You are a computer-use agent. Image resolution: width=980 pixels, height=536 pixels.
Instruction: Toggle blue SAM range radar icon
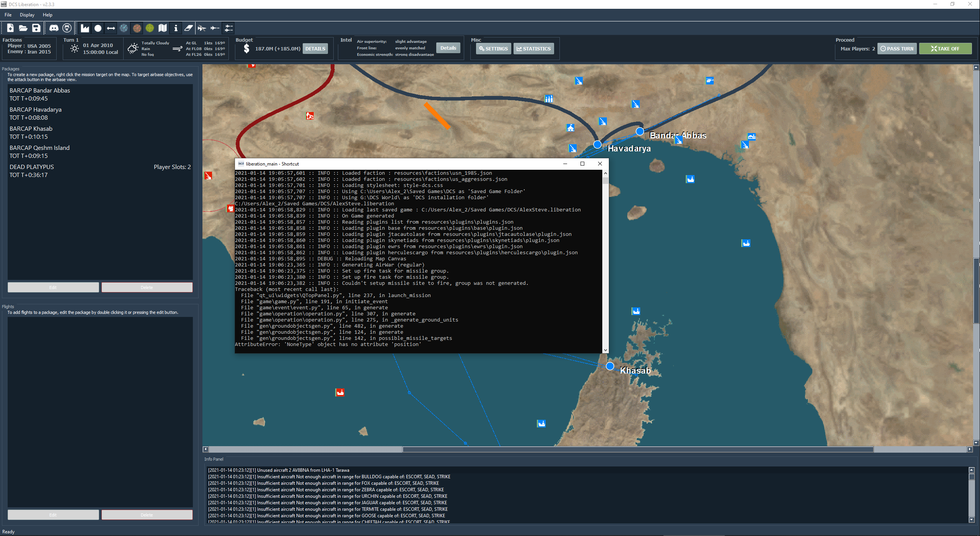124,28
